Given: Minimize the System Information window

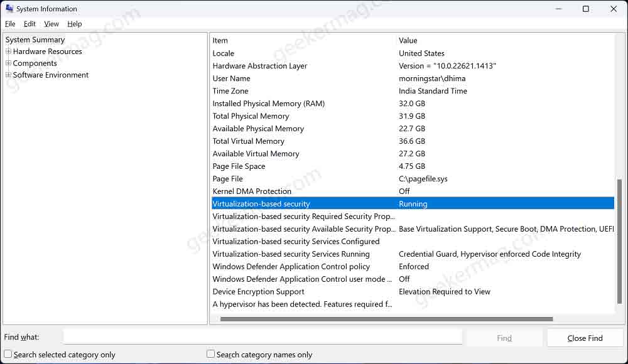Looking at the screenshot, I should point(559,9).
